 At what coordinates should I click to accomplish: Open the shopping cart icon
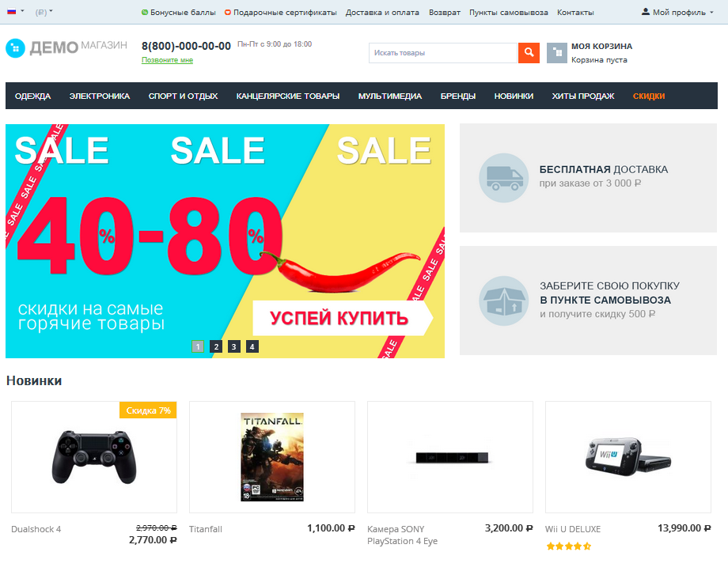click(556, 53)
